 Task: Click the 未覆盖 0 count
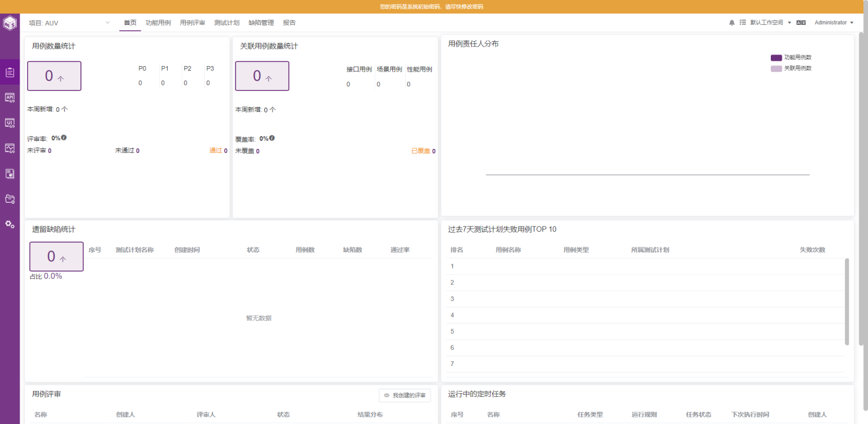pyautogui.click(x=247, y=151)
